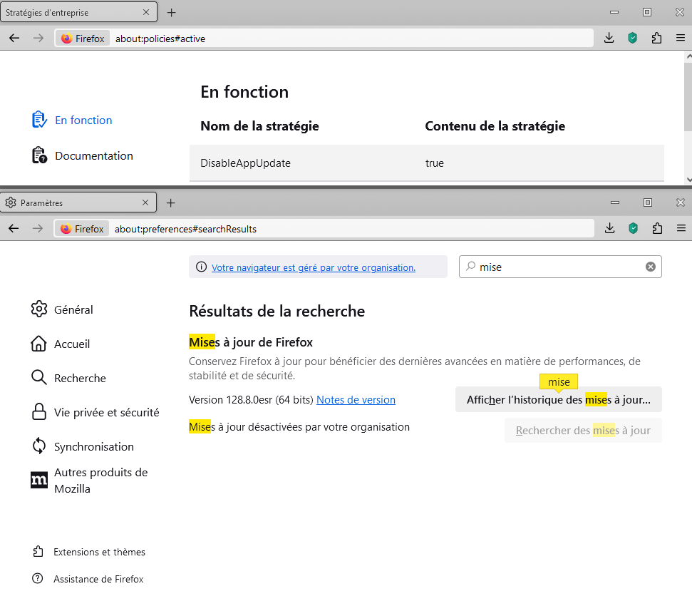Open the Synchronisation settings category
692x616 pixels.
click(83, 446)
